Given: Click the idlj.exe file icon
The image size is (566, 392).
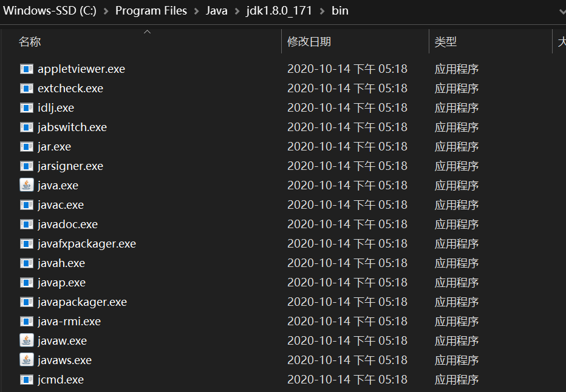Looking at the screenshot, I should (x=26, y=107).
